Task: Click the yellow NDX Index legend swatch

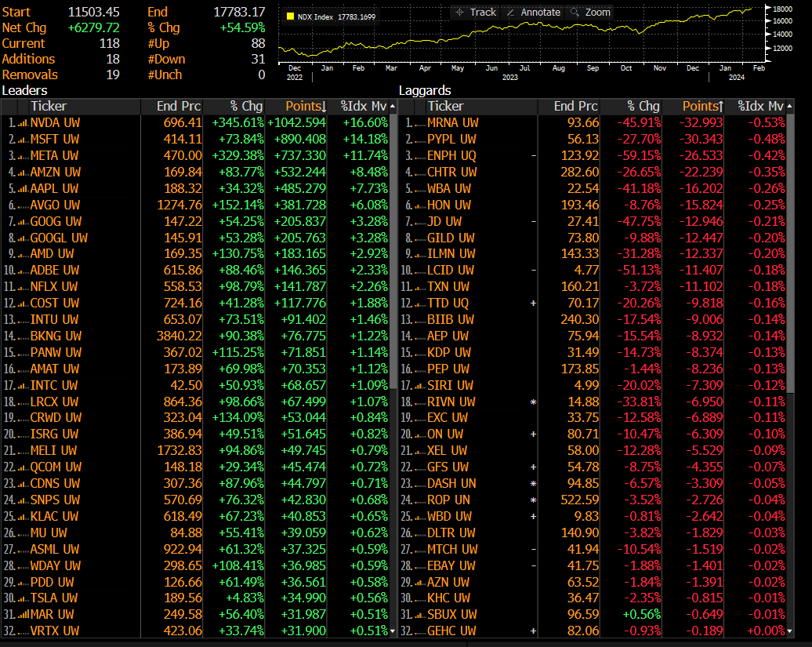Action: (x=290, y=13)
